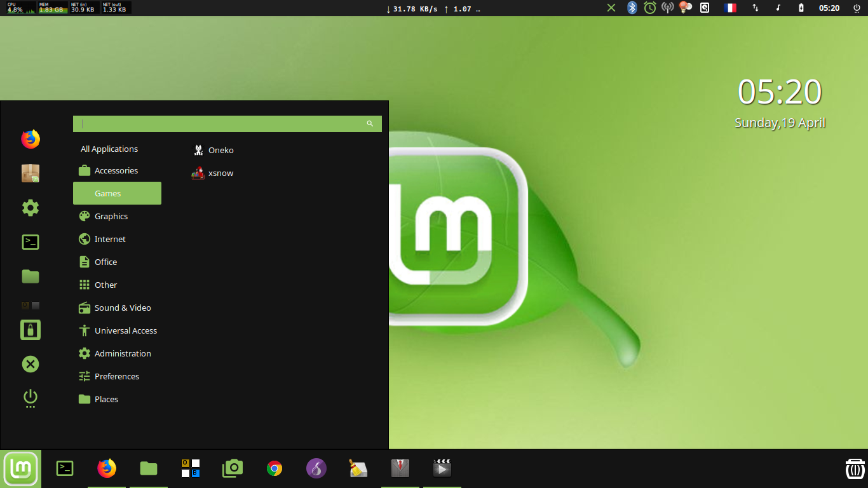Open file manager folder on taskbar

point(149,469)
